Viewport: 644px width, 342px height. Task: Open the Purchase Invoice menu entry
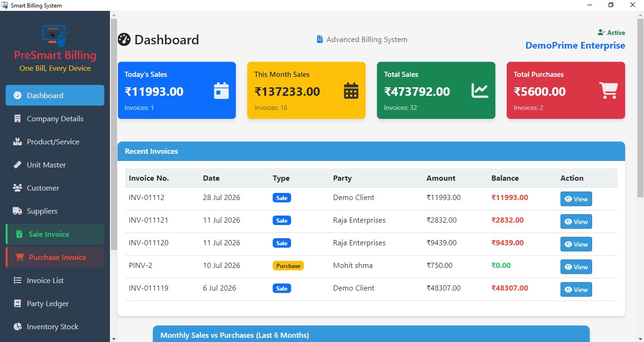55,257
